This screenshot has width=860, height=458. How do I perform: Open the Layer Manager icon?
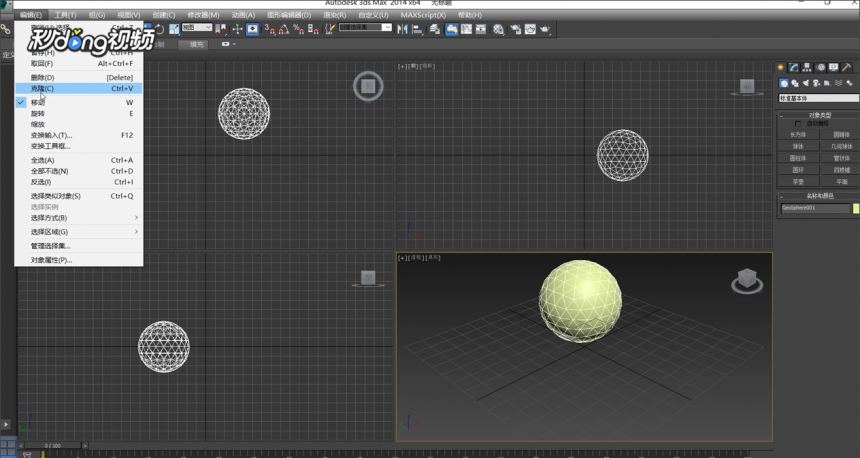pyautogui.click(x=435, y=29)
